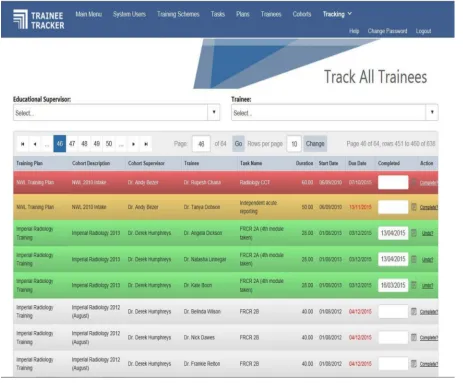
Task: Click the Page number input field
Action: point(201,144)
